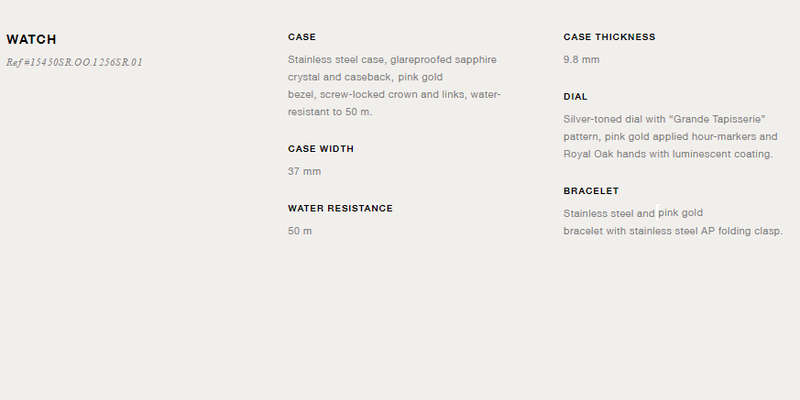Click the 37 mm case width value

pyautogui.click(x=305, y=171)
